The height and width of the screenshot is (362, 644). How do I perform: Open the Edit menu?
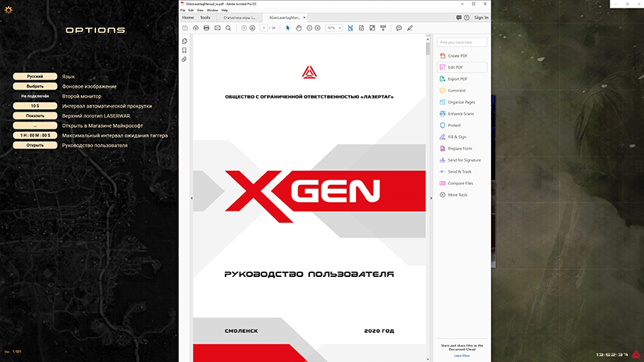(191, 10)
